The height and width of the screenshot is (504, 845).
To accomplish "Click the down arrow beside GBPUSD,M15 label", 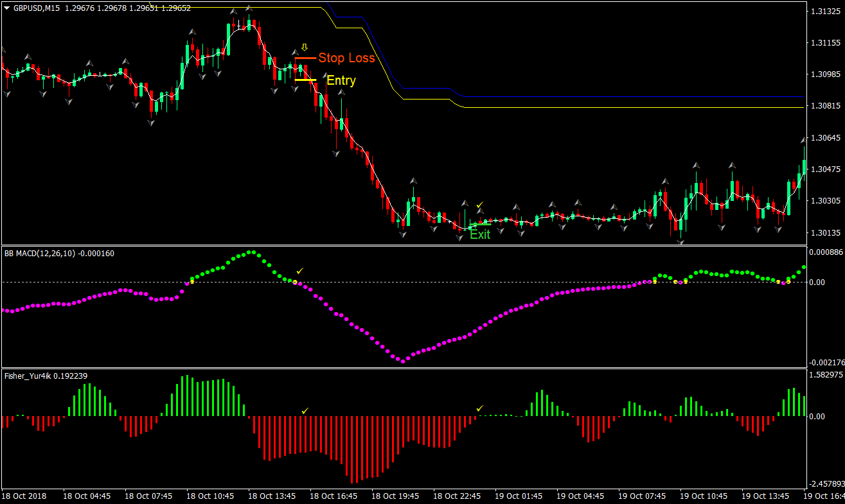I will coord(6,8).
